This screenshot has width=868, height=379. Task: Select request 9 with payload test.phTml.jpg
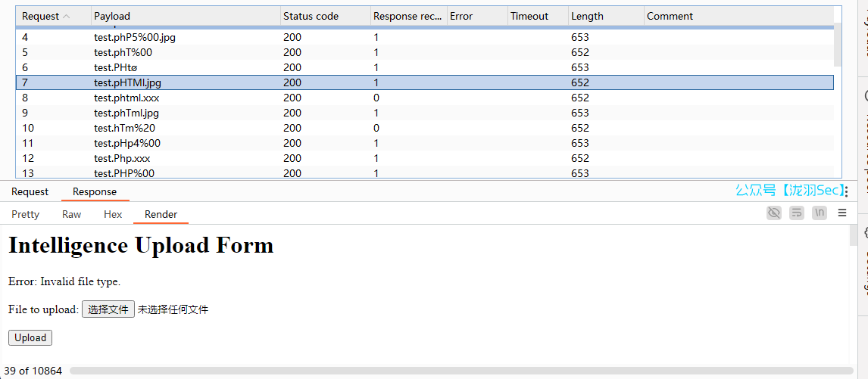(x=126, y=113)
